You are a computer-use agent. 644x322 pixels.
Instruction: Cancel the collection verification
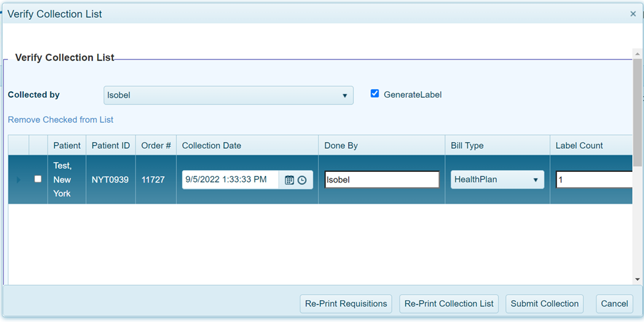[x=614, y=303]
